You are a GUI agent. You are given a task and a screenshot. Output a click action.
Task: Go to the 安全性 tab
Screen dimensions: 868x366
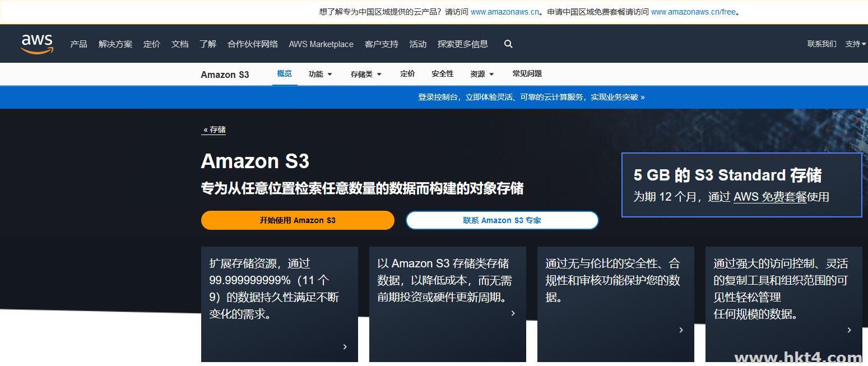tap(443, 73)
